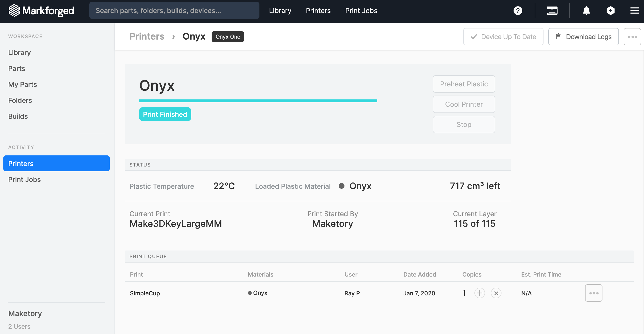Viewport: 644px width, 334px height.
Task: Click the 115 of 115 layer value
Action: coord(474,224)
